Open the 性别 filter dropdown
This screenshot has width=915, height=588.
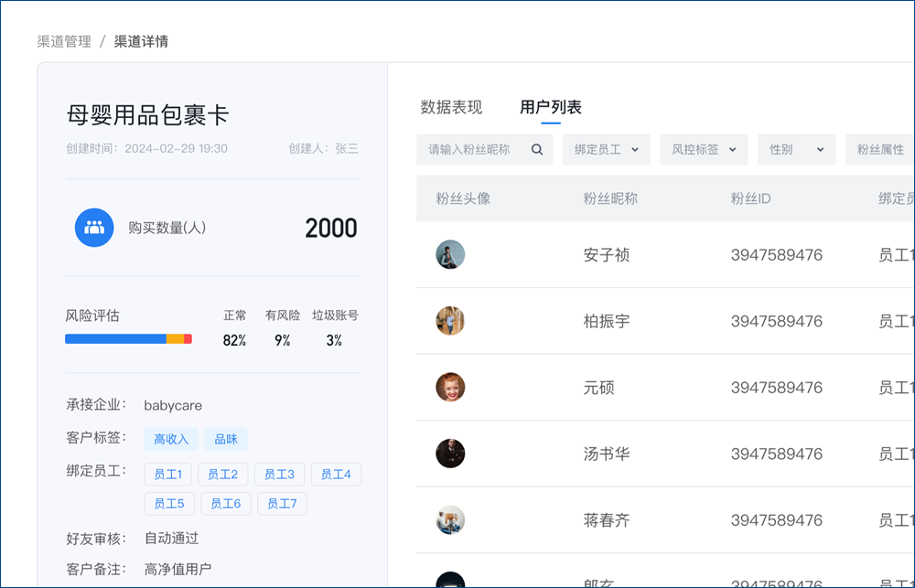797,150
